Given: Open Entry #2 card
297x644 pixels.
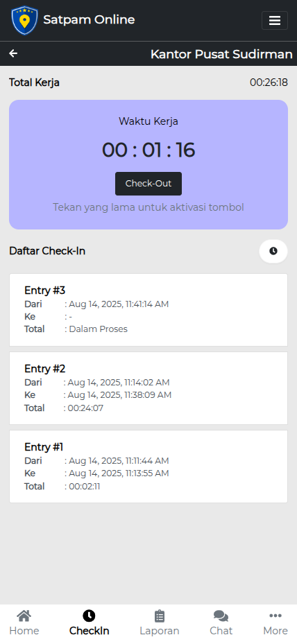Looking at the screenshot, I should click(148, 388).
